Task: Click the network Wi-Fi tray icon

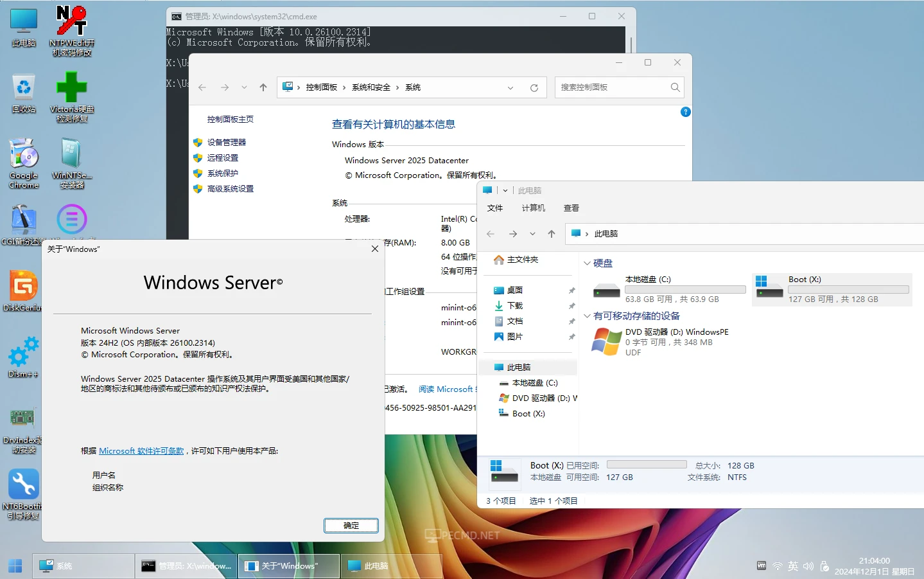Action: (778, 566)
